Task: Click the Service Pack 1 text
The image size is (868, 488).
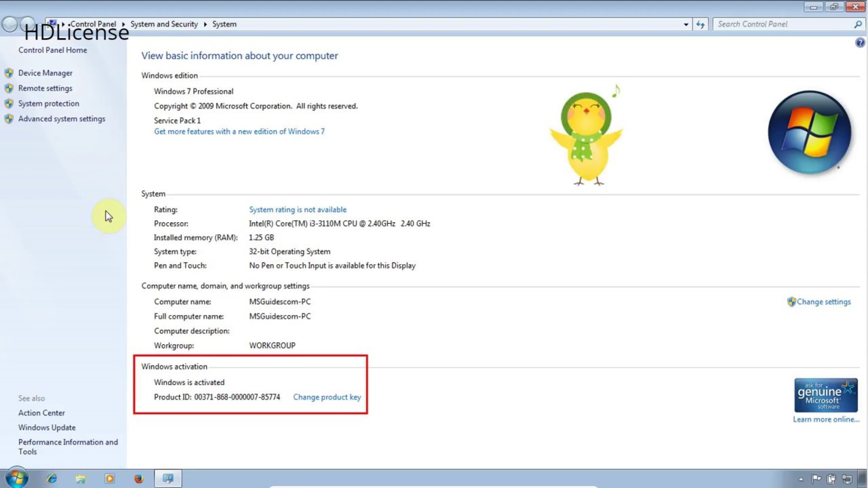Action: pos(177,120)
